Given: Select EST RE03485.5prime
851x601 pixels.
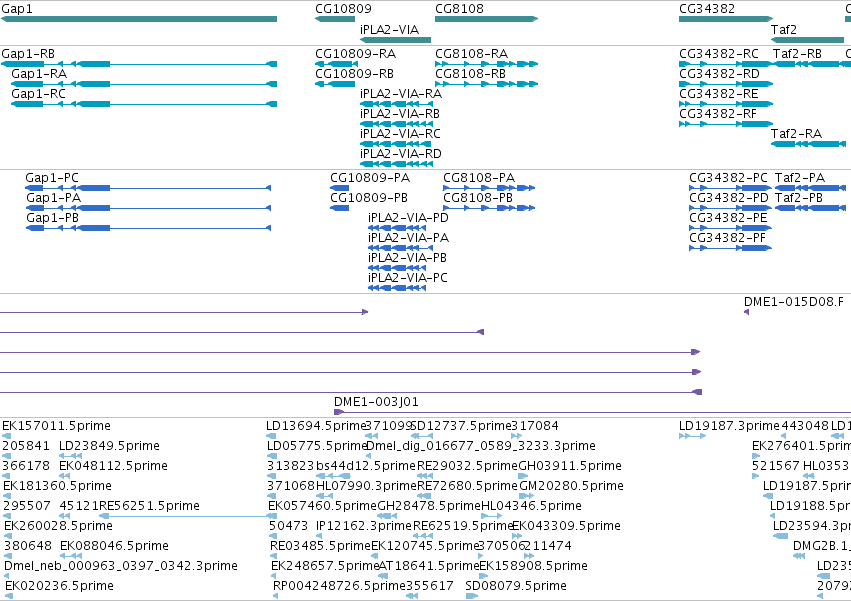Looking at the screenshot, I should point(274,556).
